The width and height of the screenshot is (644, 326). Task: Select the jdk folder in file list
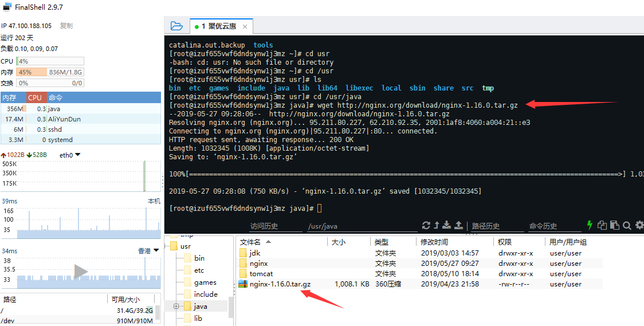pos(420,253)
